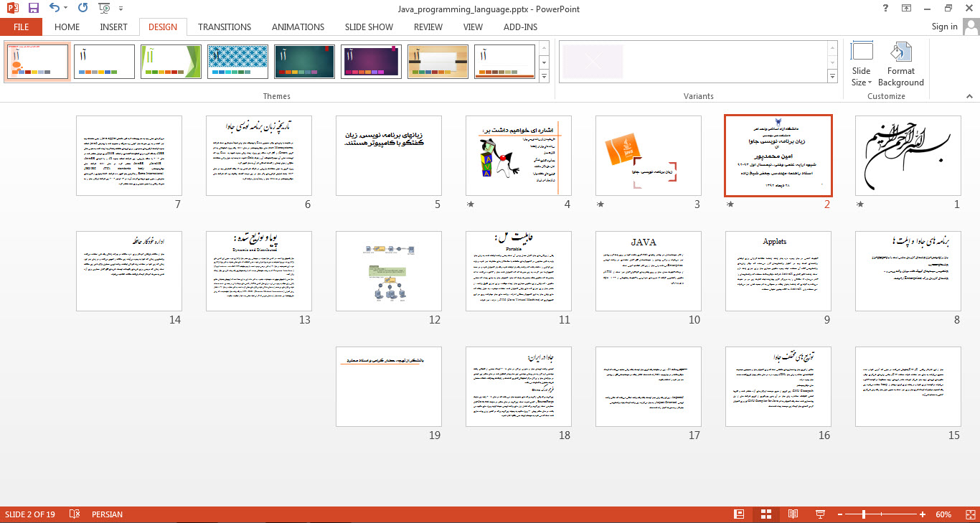
Task: Select slide 6 thumbnail
Action: click(x=259, y=156)
